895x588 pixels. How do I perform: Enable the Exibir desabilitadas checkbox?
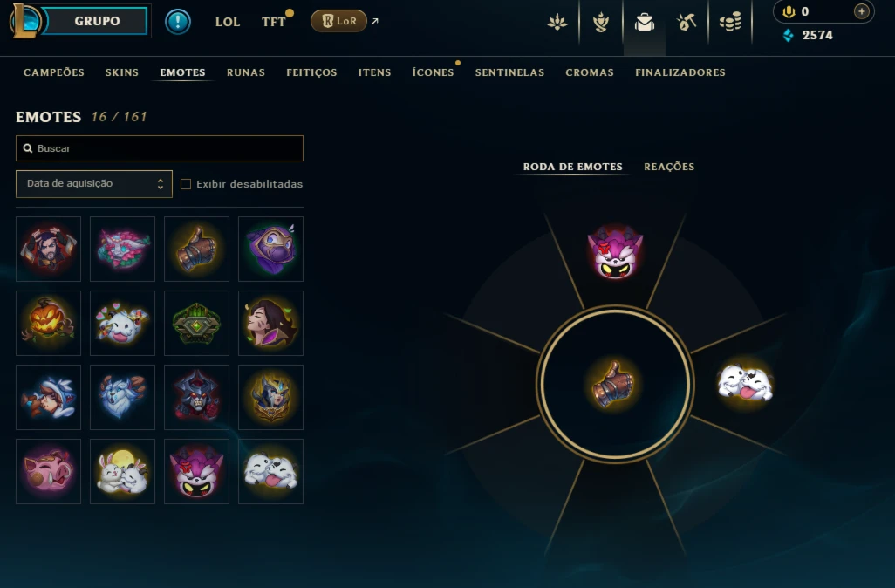[x=186, y=184]
